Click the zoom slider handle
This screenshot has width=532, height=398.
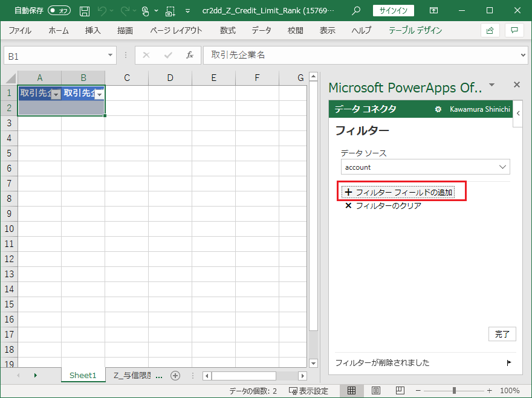point(454,391)
